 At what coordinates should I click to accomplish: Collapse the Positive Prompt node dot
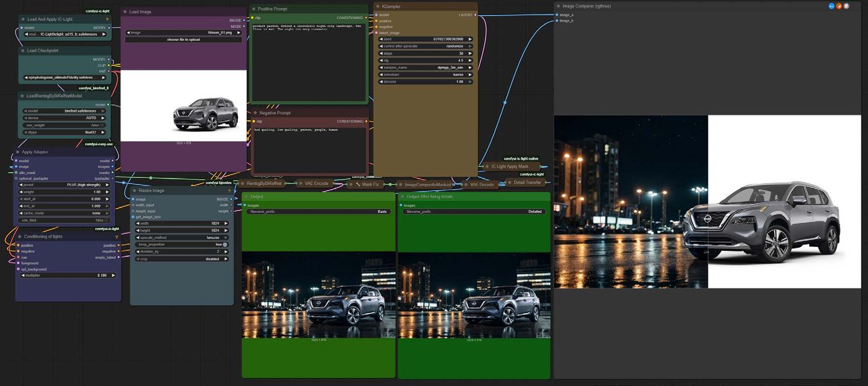pyautogui.click(x=254, y=9)
